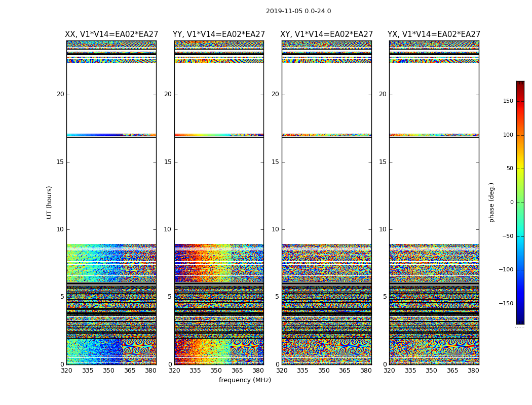Click the phase colorbar gradient strip
Viewport: 532px width, 405px height.
[520, 202]
